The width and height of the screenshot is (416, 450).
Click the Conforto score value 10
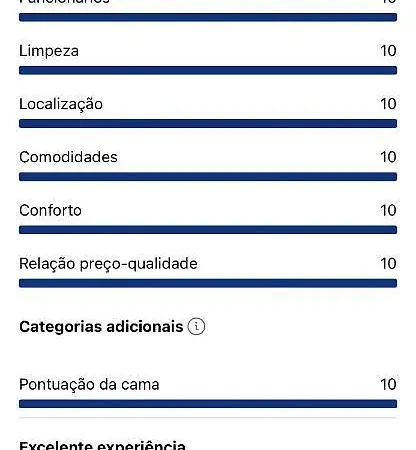pos(388,210)
